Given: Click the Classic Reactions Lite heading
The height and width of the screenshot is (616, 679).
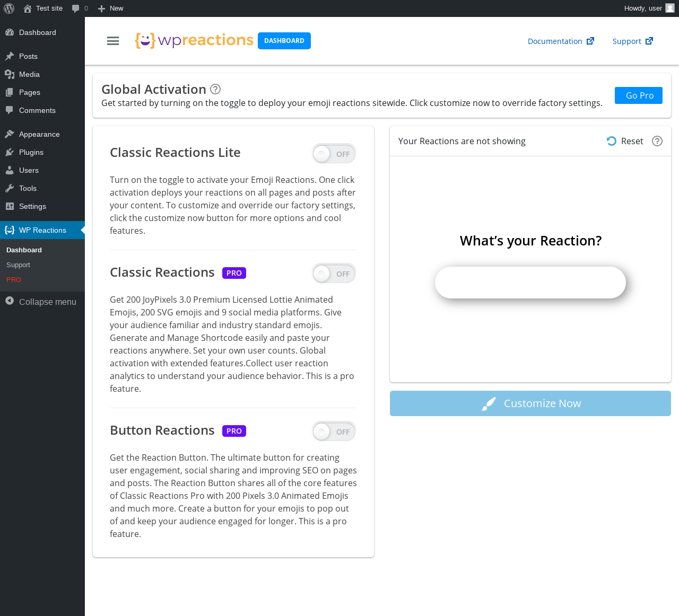Looking at the screenshot, I should click(x=175, y=153).
